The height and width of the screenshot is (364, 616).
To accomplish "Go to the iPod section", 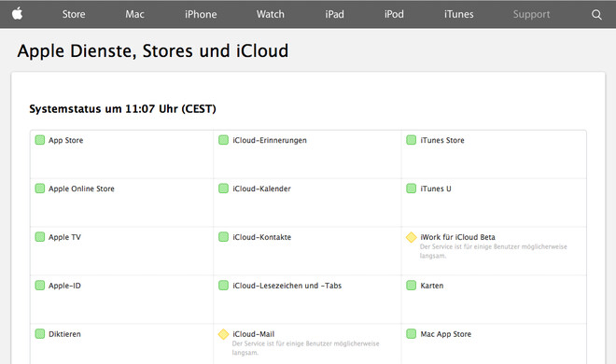I will [394, 14].
